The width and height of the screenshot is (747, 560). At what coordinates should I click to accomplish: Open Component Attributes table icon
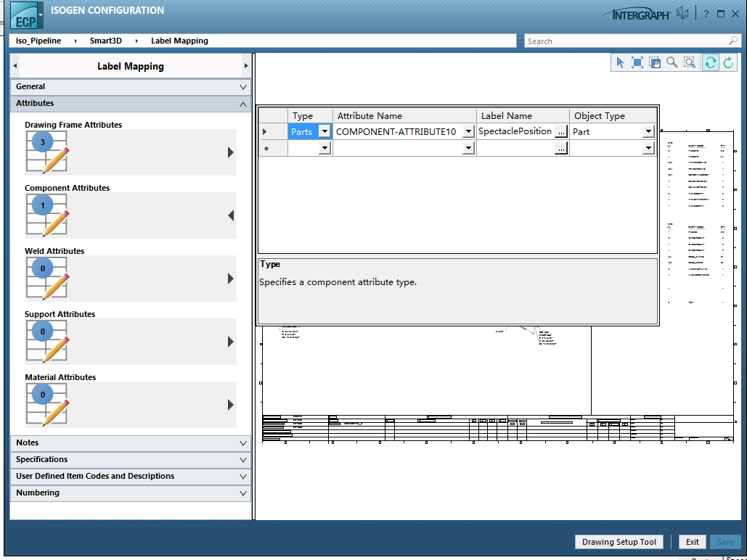pos(47,215)
